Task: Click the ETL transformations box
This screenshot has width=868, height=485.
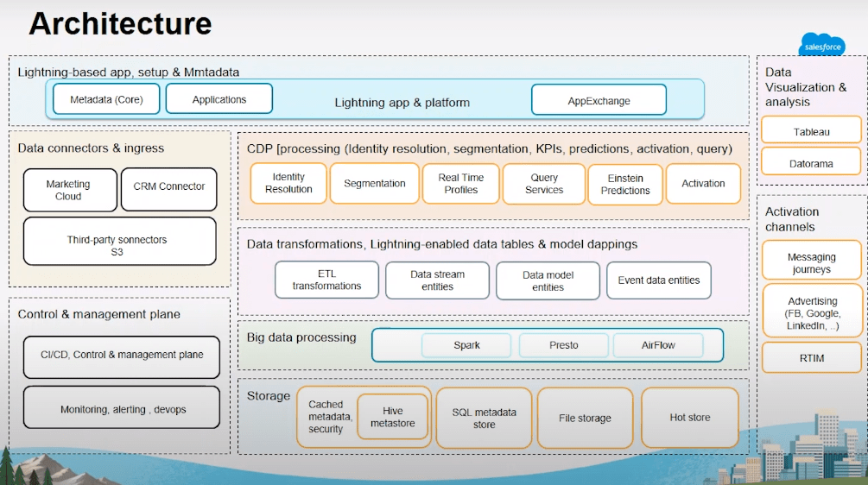Action: point(326,280)
